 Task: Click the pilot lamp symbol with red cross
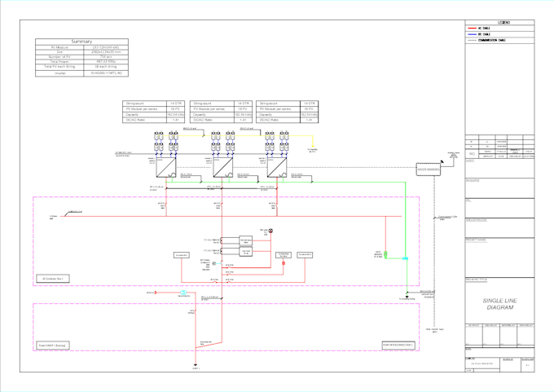[x=270, y=231]
